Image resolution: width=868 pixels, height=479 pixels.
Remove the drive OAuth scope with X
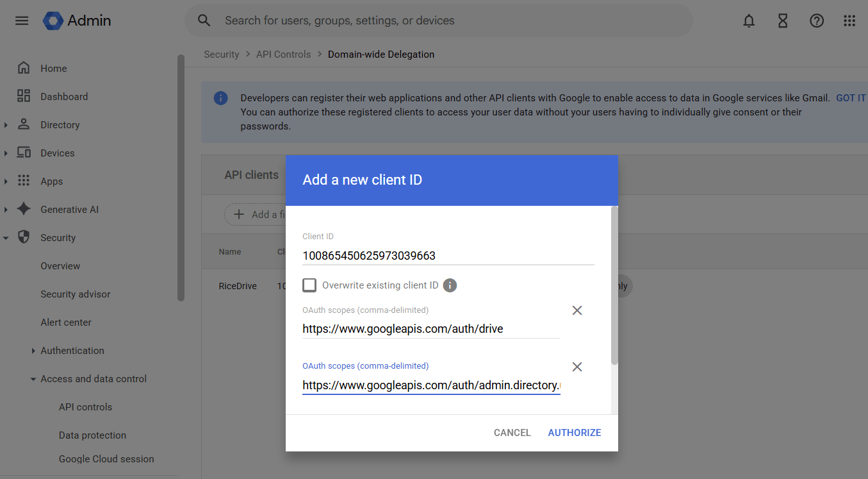click(x=577, y=310)
